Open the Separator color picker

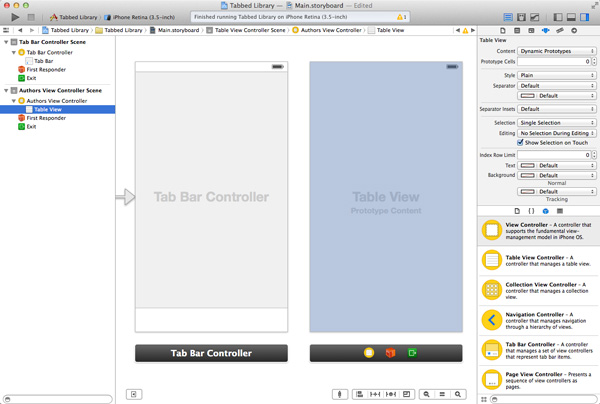[x=557, y=96]
